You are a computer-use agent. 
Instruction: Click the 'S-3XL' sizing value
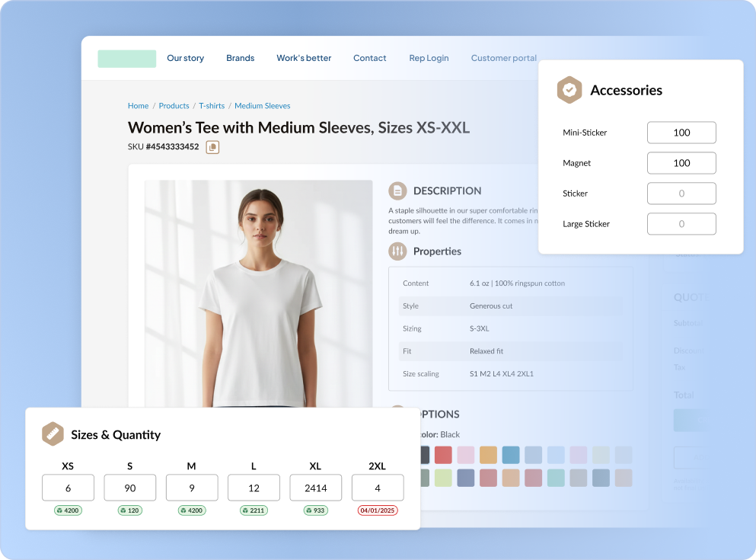pos(479,328)
